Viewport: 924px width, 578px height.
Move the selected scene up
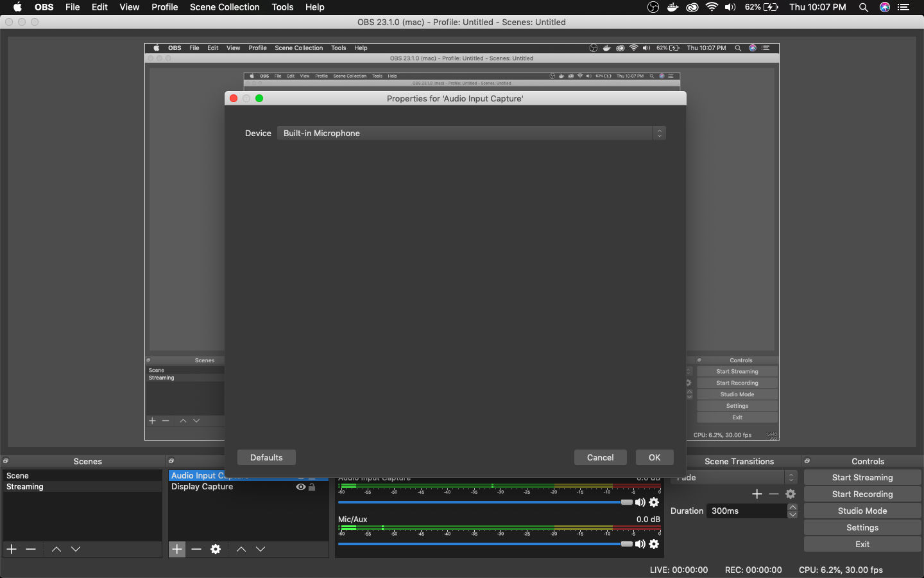56,549
